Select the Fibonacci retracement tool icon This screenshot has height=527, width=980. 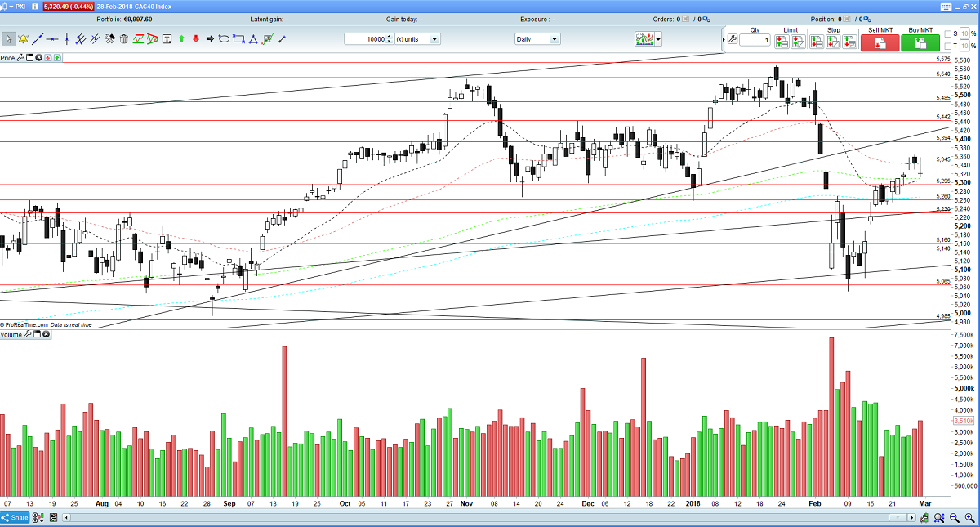138,39
